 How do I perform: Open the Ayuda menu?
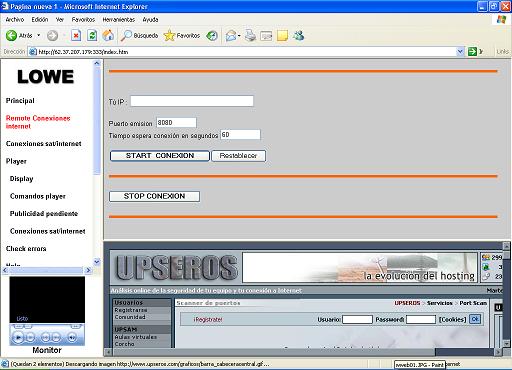(x=150, y=20)
